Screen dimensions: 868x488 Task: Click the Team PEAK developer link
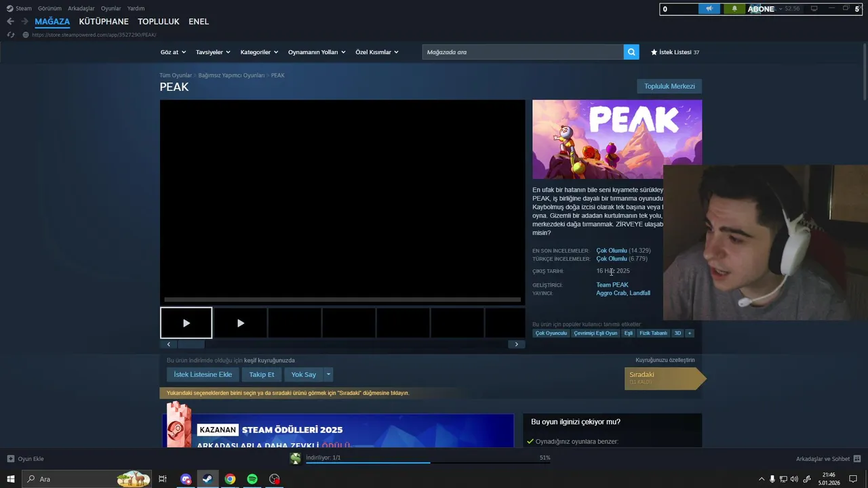(612, 285)
